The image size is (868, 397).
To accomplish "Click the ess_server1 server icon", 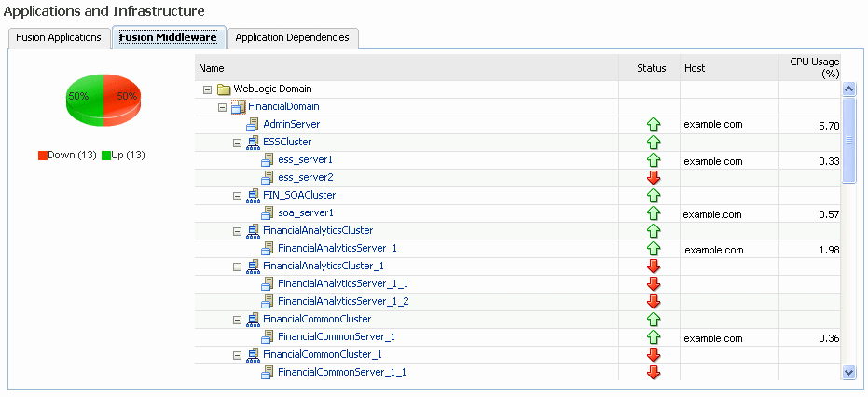I will 268,160.
